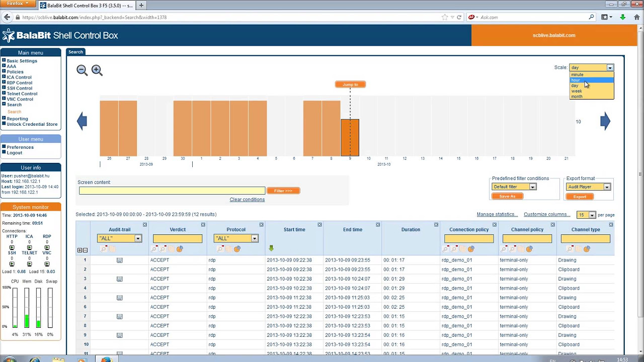
Task: Toggle the HTTP connection indicator in System monitor
Action: 12,247
